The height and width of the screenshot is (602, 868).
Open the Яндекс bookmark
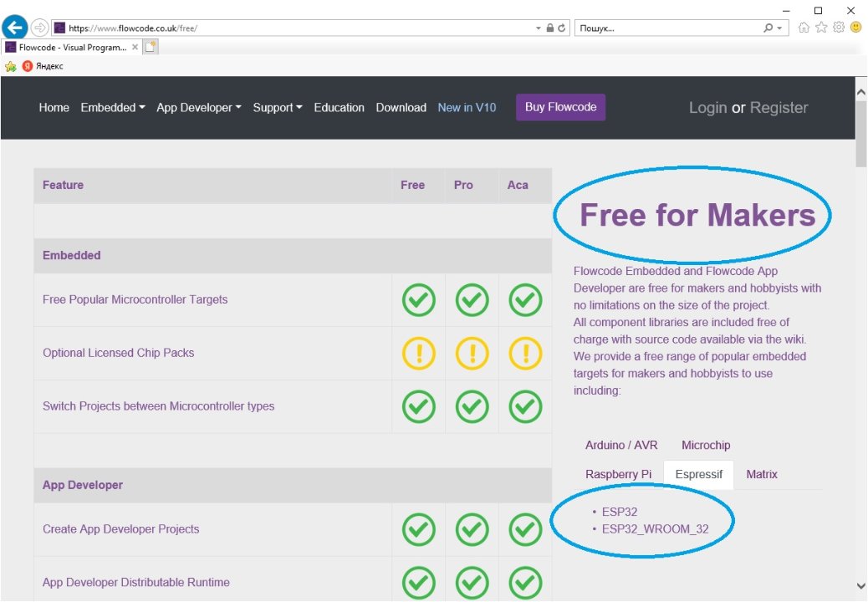coord(43,66)
